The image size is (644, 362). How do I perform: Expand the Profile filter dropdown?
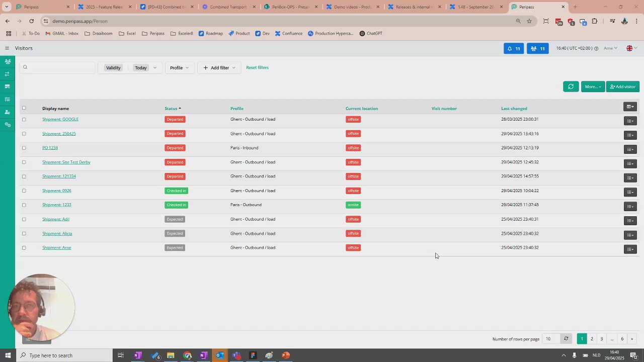click(x=180, y=68)
